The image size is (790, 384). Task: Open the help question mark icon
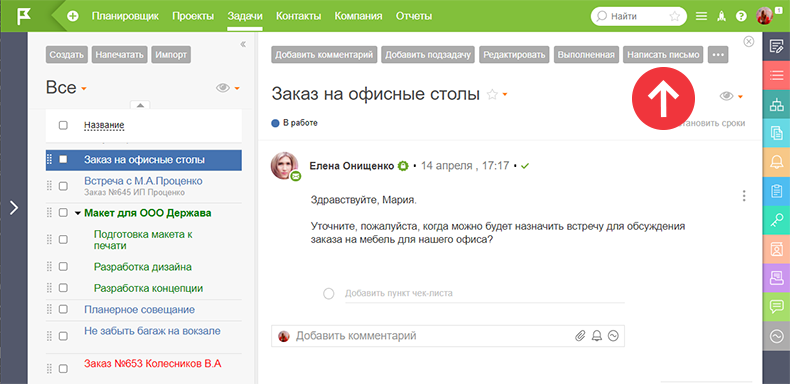(x=741, y=16)
